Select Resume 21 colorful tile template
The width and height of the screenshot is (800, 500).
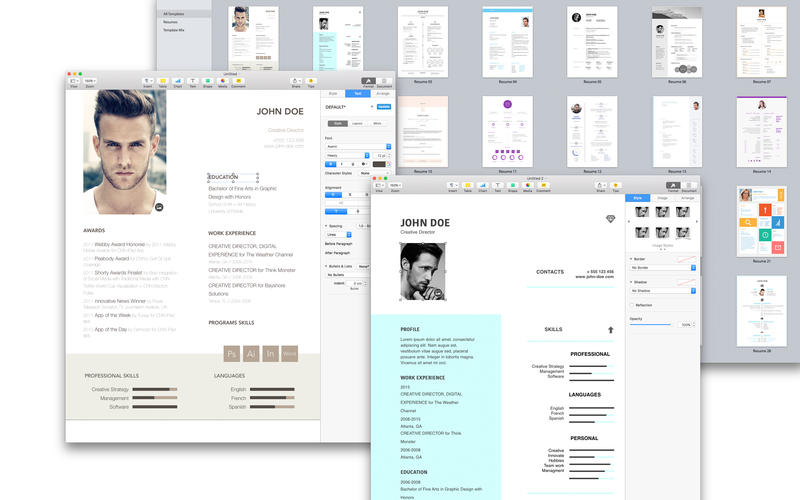click(761, 221)
